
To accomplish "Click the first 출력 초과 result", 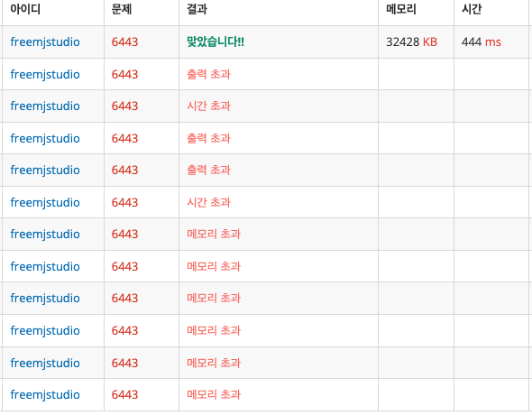I will click(208, 74).
